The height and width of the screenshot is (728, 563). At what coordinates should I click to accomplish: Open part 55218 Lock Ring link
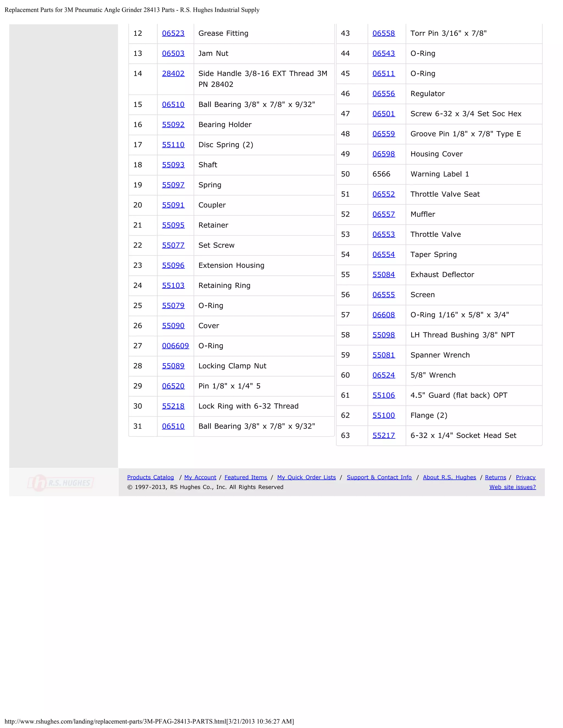tap(173, 406)
